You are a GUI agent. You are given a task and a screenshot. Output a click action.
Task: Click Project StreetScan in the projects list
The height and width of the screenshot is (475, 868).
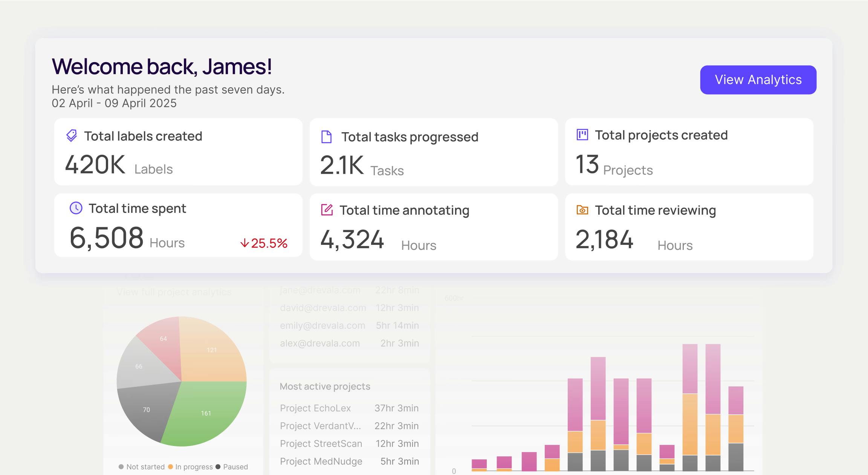[321, 443]
